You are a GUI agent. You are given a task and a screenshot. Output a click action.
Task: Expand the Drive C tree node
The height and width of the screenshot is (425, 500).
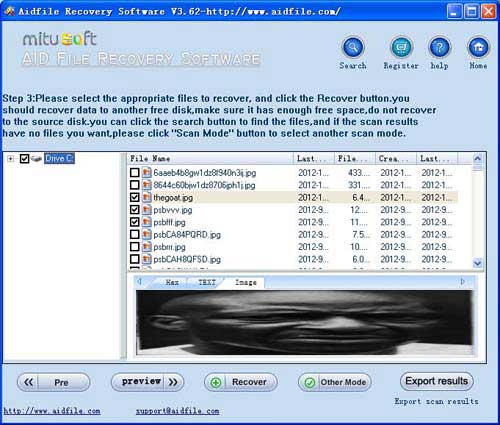coord(11,159)
